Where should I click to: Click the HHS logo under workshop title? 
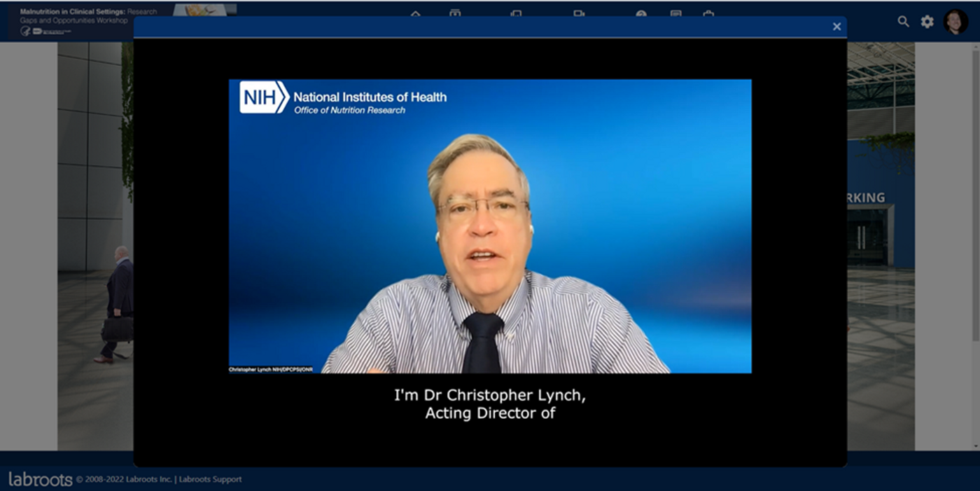click(25, 32)
